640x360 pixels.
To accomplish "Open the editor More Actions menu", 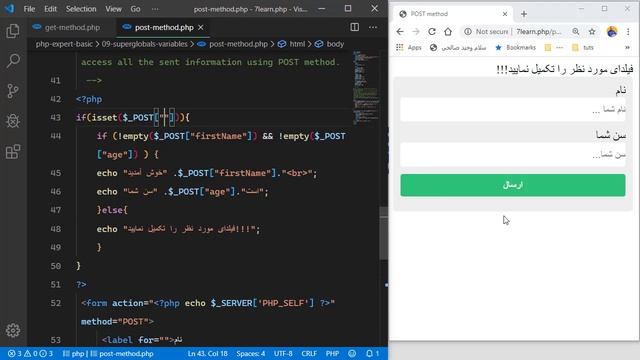I will [x=373, y=27].
